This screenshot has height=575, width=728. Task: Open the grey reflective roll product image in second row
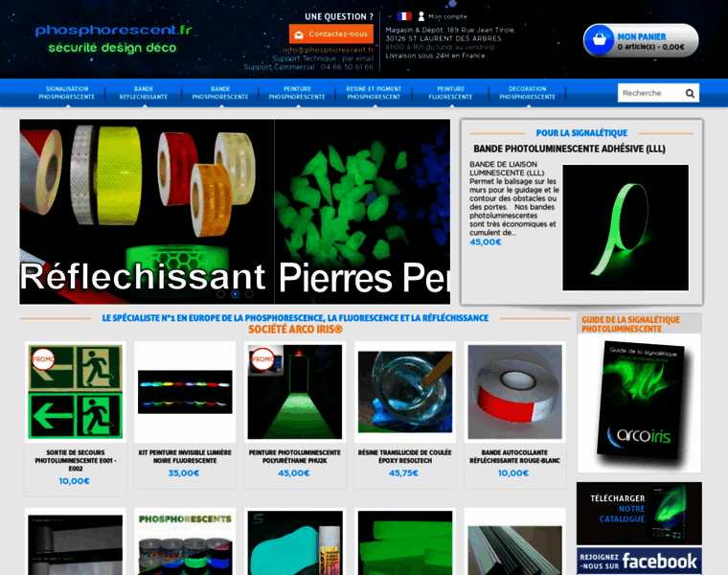(76, 544)
